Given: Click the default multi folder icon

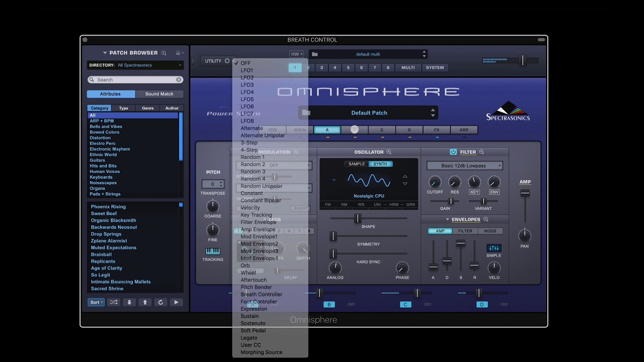Looking at the screenshot, I should tap(314, 54).
